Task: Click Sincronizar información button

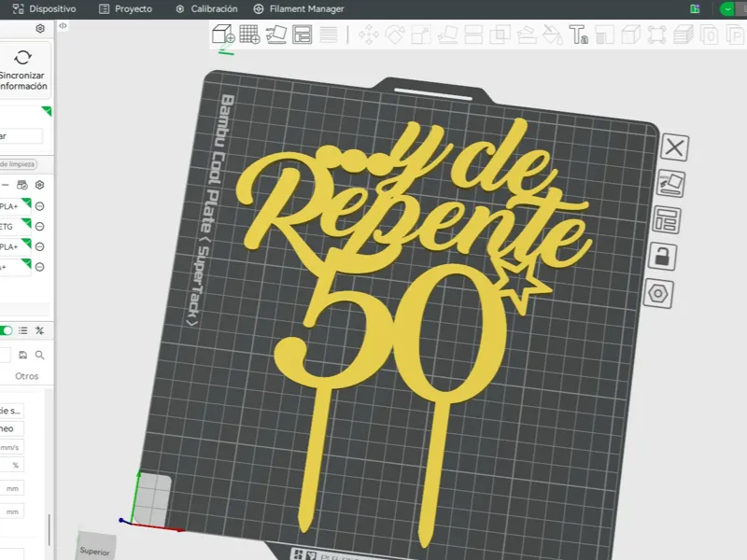Action: click(21, 70)
